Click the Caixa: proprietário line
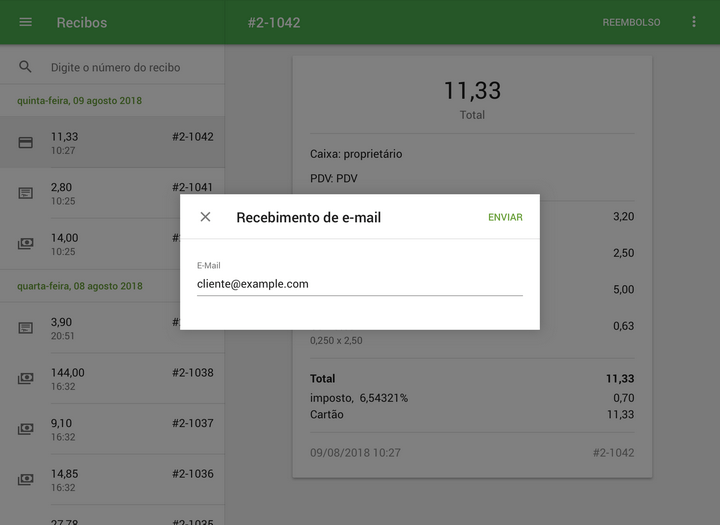The height and width of the screenshot is (525, 720). coord(356,154)
